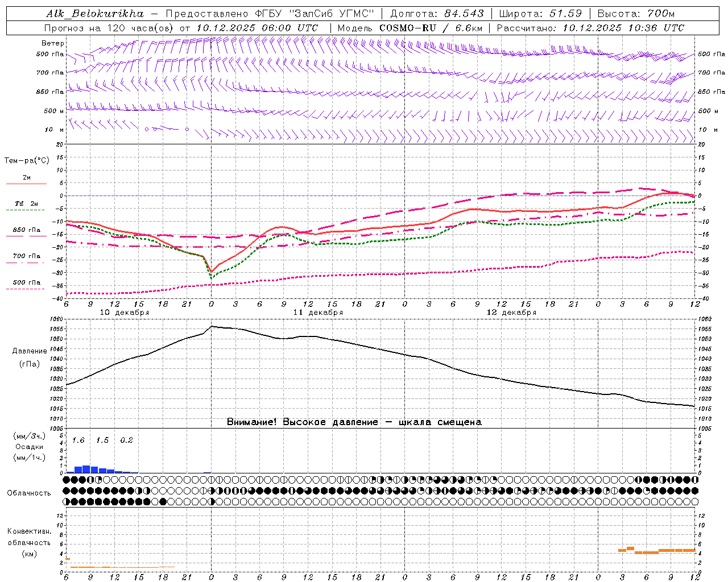Image resolution: width=728 pixels, height=582 pixels.
Task: Click the station name Alk_Belokurikha
Action: tap(95, 14)
